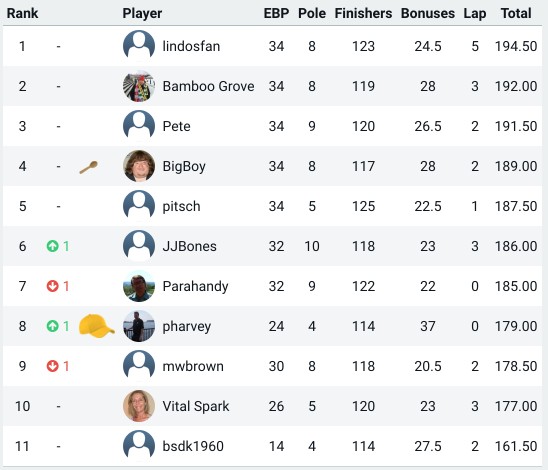The image size is (548, 470).
Task: Open Bamboo Grove's profile photo
Action: (139, 86)
